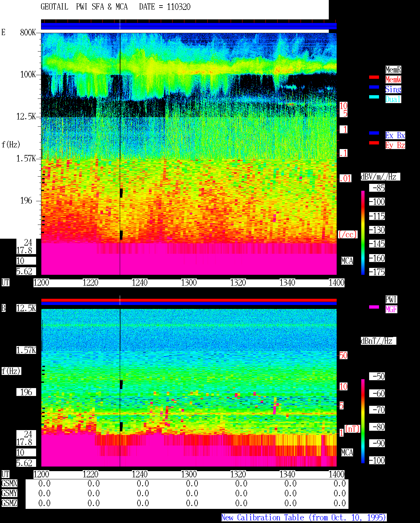The width and height of the screenshot is (420, 523).
Task: Click the 100K frequency label on the E panel
Action: coord(28,75)
